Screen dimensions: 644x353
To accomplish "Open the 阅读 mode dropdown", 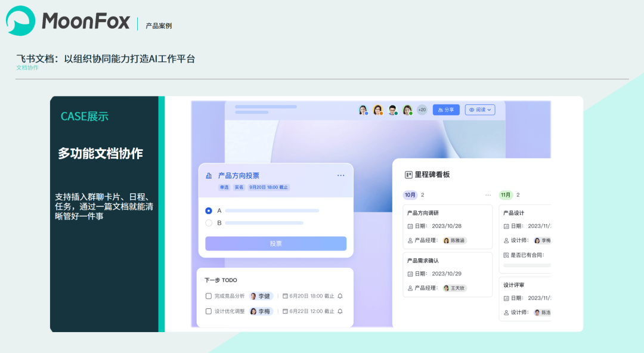I will [x=480, y=110].
